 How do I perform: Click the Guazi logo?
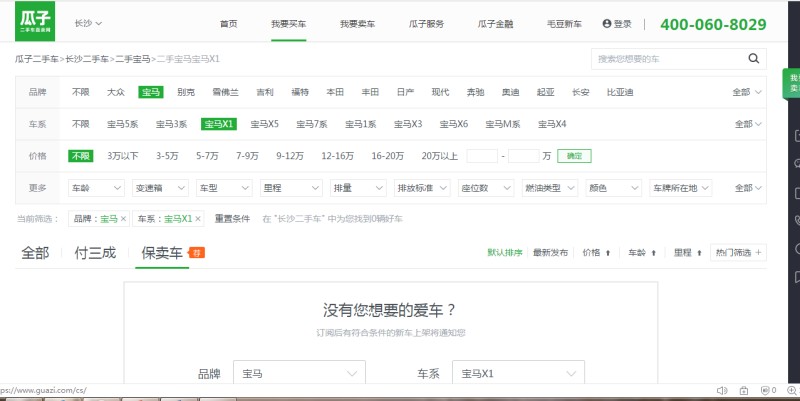tap(35, 21)
